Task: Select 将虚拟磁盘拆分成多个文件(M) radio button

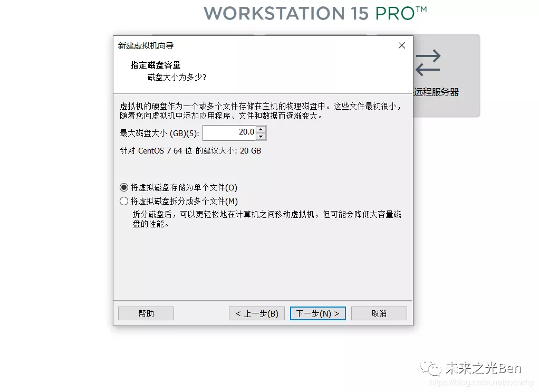Action: point(124,201)
